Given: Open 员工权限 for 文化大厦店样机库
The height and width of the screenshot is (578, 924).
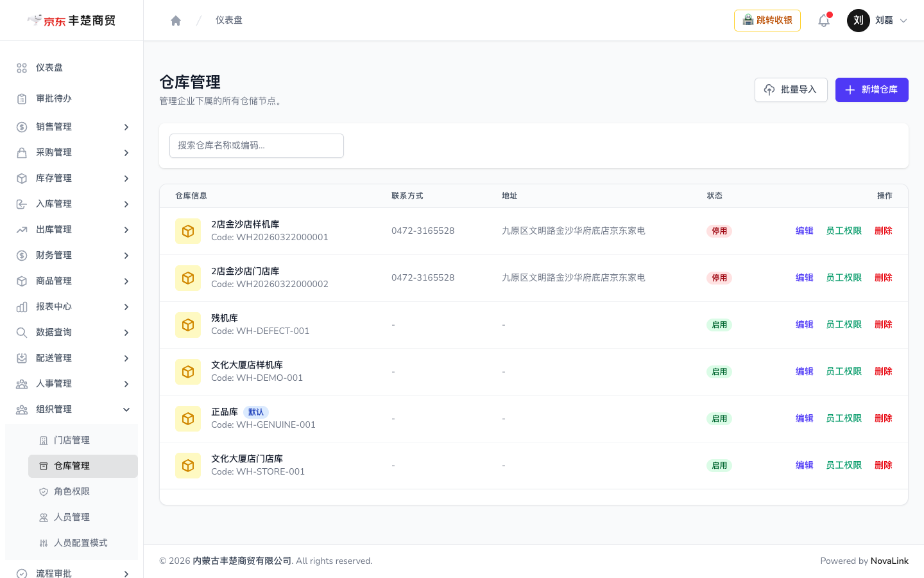Looking at the screenshot, I should pos(844,372).
